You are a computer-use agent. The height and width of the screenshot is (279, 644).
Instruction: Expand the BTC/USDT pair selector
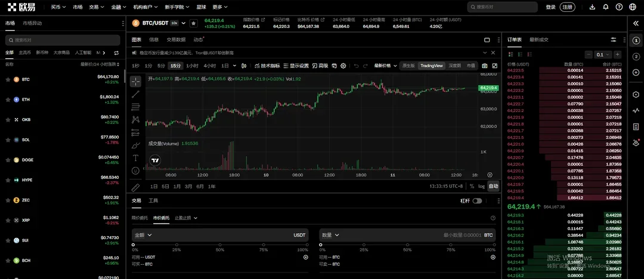pyautogui.click(x=184, y=23)
